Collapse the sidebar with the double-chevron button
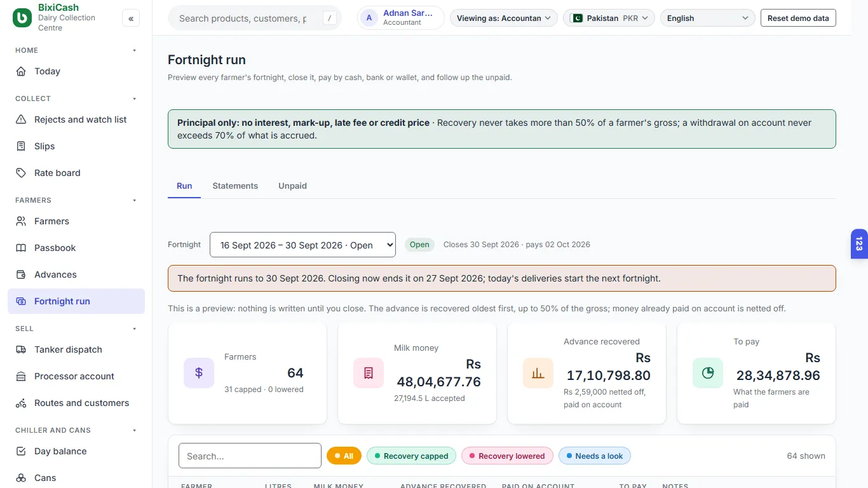Screen dimensions: 868x488 [131, 18]
